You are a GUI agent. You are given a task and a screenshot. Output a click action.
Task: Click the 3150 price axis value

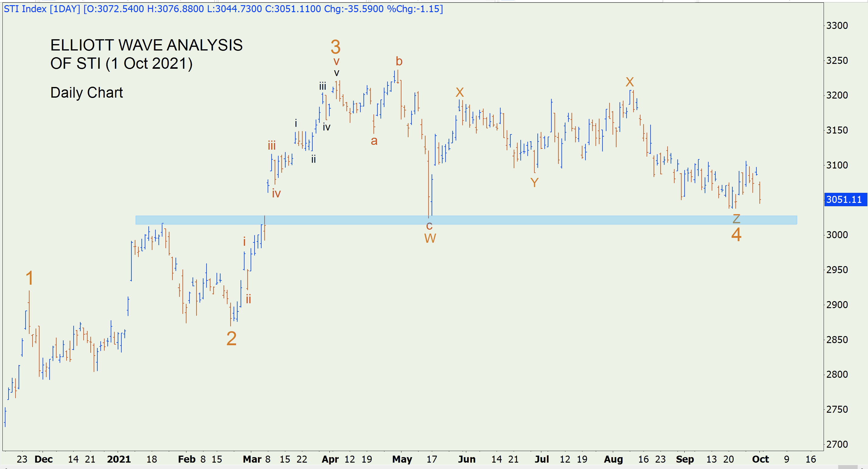point(837,130)
